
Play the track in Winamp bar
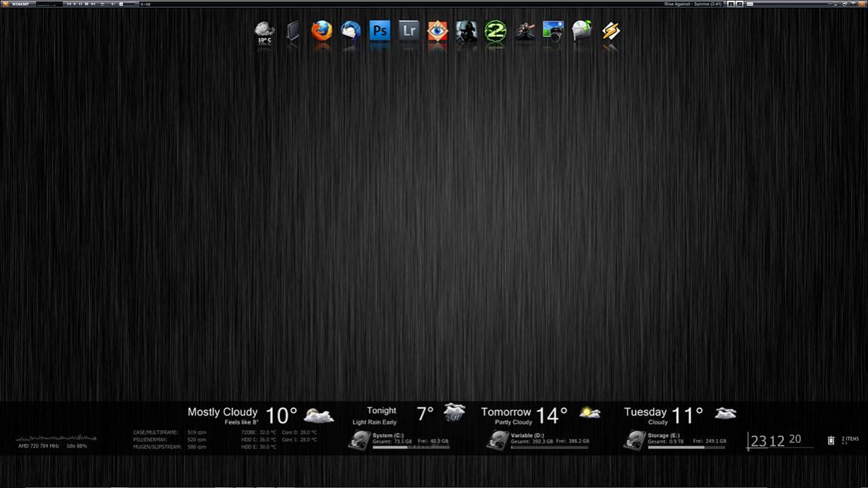(x=75, y=4)
